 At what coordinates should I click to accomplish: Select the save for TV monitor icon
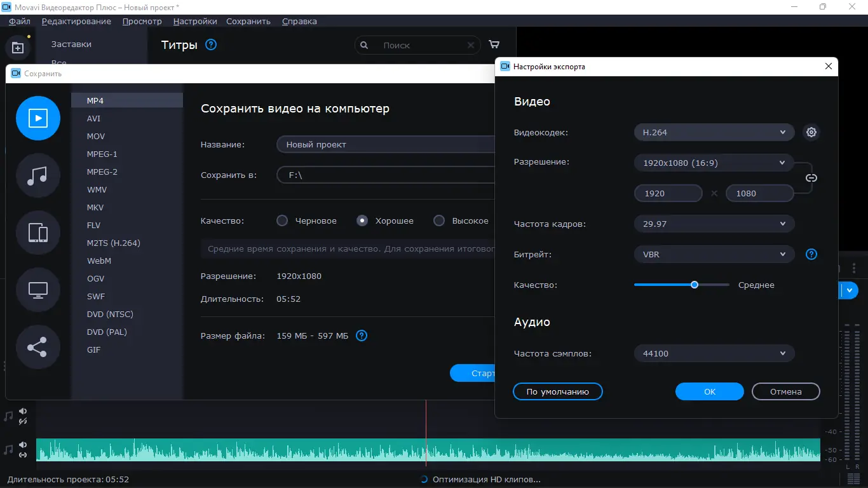point(38,290)
